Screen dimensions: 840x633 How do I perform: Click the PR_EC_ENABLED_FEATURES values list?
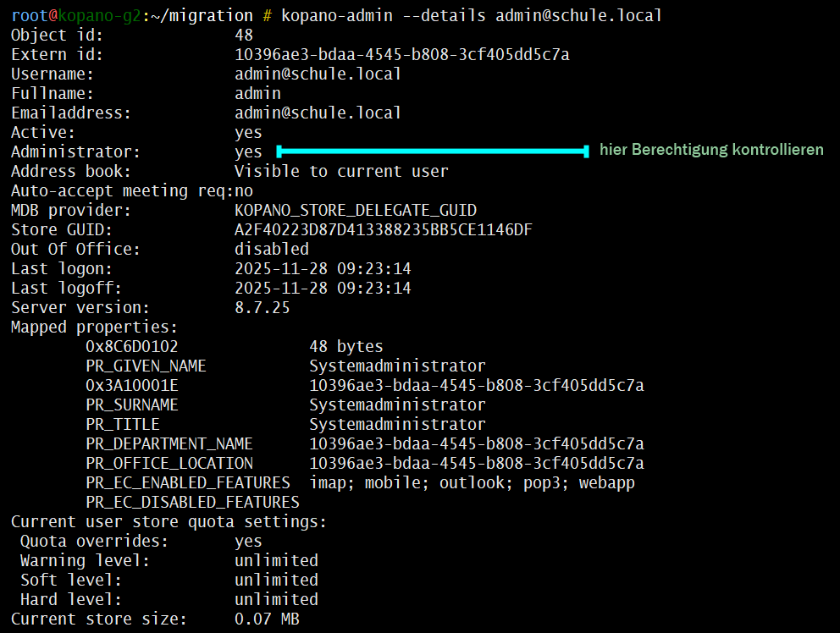click(472, 483)
